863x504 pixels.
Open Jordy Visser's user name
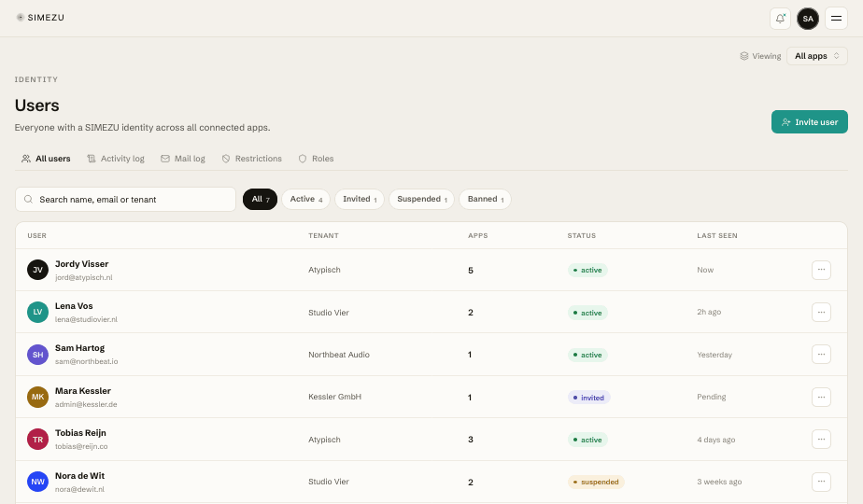pyautogui.click(x=81, y=264)
